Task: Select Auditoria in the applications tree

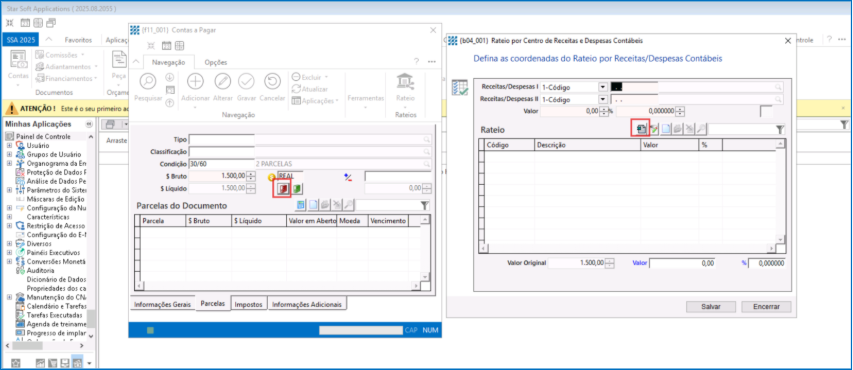Action: pos(40,270)
